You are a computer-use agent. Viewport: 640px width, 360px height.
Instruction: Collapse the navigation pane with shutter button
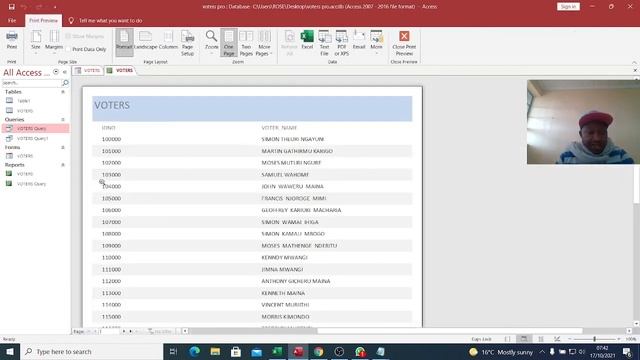click(64, 72)
